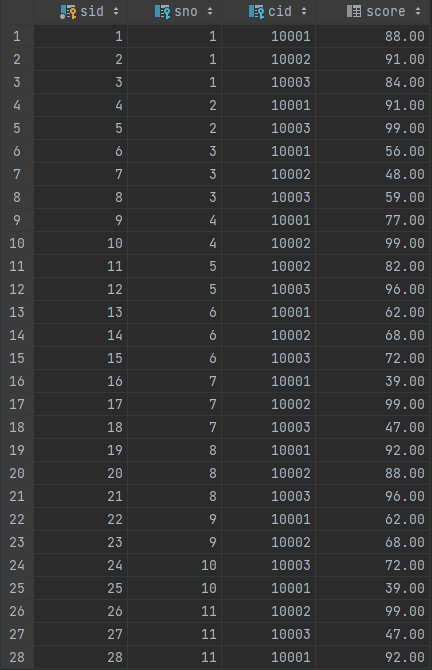Click sno cell 10 in row 24
This screenshot has width=432, height=670.
(x=174, y=565)
